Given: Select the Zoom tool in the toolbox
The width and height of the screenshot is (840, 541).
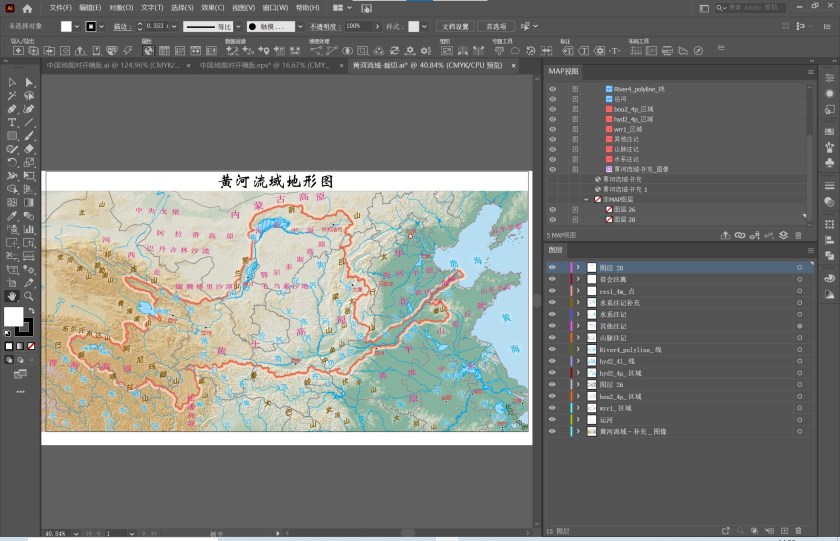Looking at the screenshot, I should 29,296.
